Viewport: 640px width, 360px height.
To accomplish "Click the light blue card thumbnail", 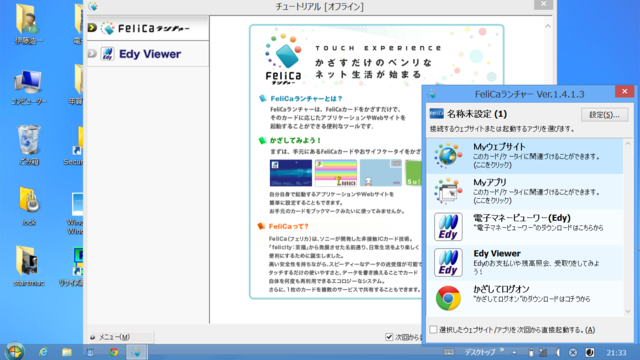I will tap(380, 173).
